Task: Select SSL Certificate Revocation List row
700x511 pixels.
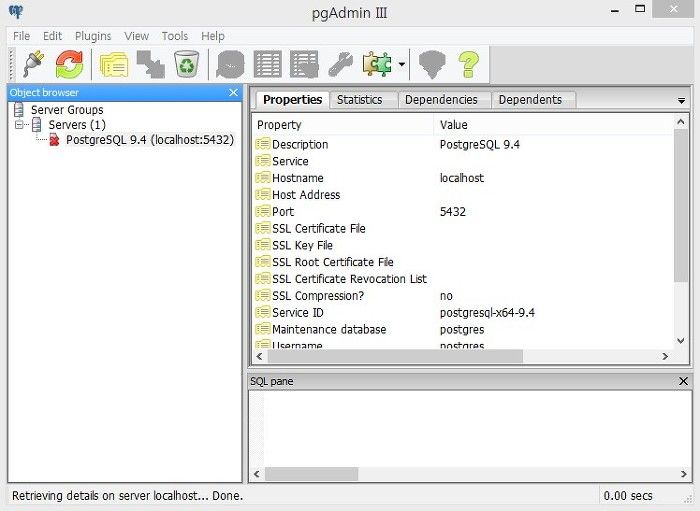Action: 463,279
